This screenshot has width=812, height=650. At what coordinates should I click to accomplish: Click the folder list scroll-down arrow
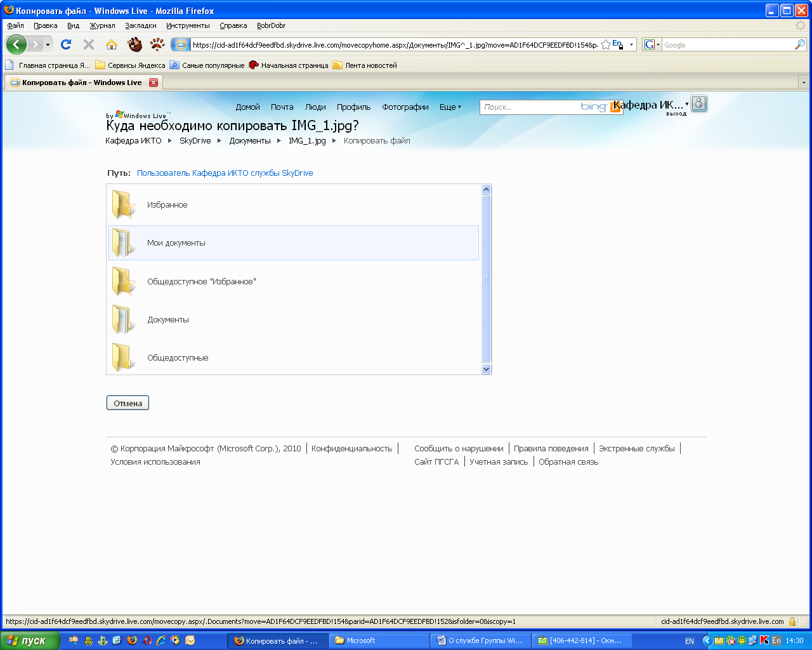tap(487, 369)
